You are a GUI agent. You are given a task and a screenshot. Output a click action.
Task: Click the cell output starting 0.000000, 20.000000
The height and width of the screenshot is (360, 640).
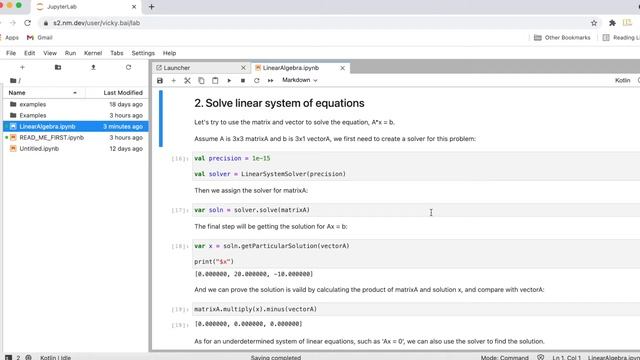tap(253, 274)
